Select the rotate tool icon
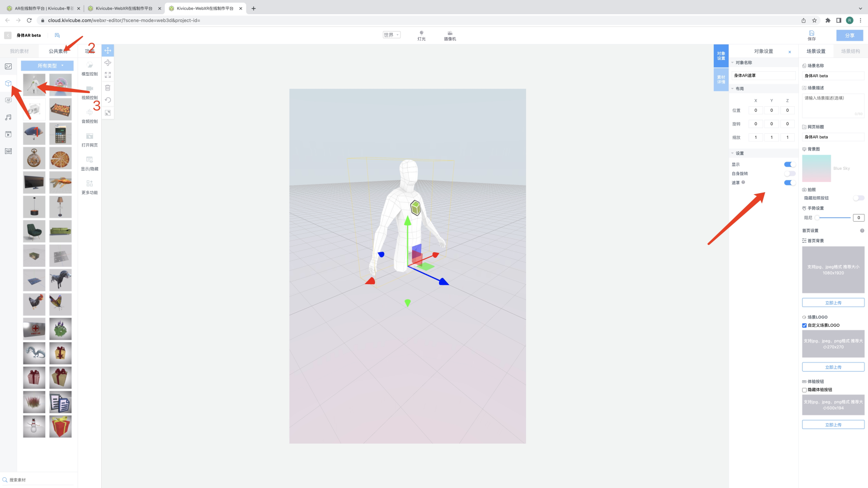Viewport: 868px width, 488px height. [x=108, y=63]
